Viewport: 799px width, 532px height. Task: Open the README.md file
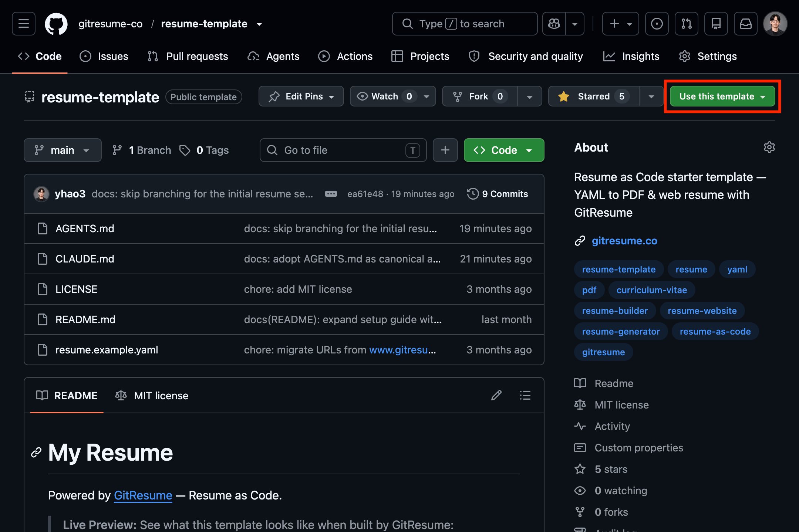click(x=85, y=319)
